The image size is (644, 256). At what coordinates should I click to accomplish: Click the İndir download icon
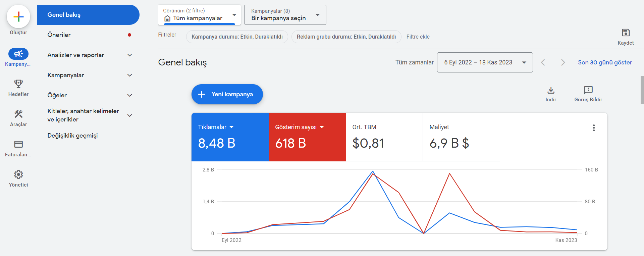pos(551,90)
